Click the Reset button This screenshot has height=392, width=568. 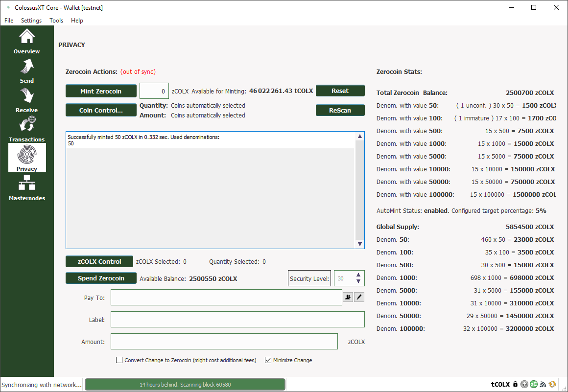340,91
